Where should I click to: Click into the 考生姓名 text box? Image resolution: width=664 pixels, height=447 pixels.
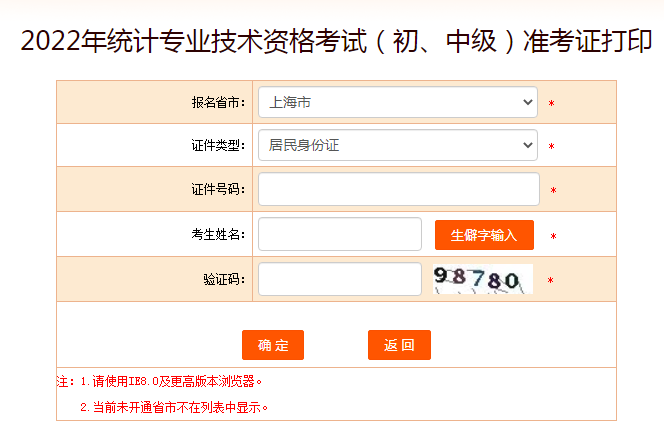point(339,234)
